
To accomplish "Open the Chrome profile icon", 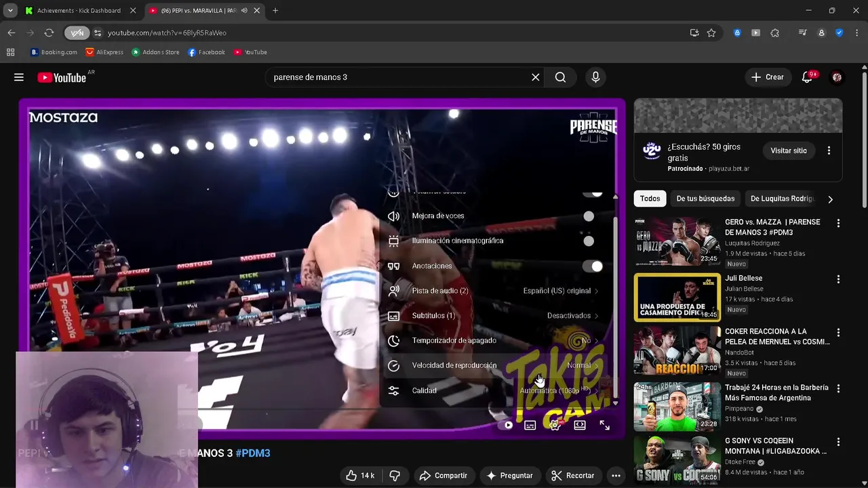I will (821, 33).
